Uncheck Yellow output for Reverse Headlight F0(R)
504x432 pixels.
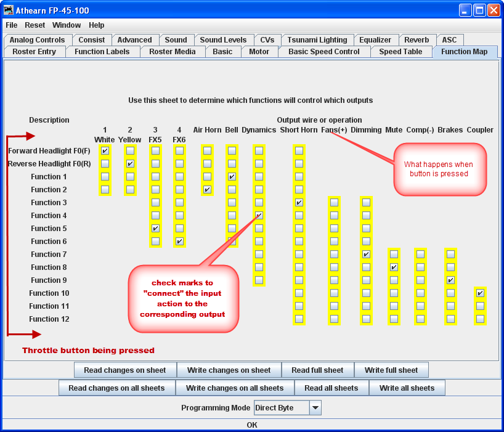pyautogui.click(x=130, y=163)
